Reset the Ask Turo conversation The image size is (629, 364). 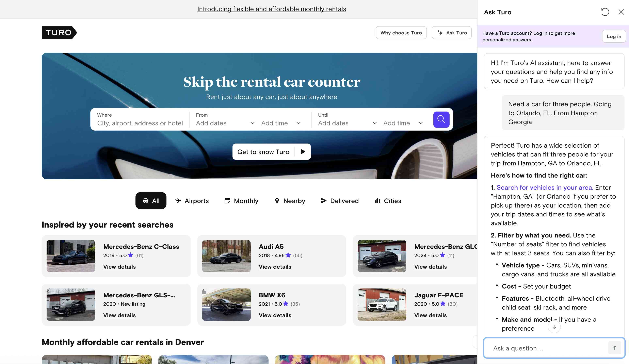tap(605, 12)
